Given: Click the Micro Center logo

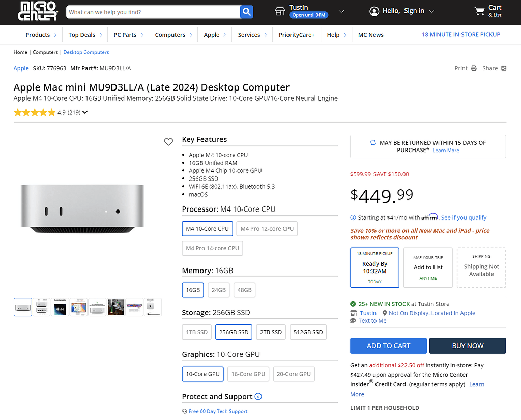Looking at the screenshot, I should tap(38, 11).
